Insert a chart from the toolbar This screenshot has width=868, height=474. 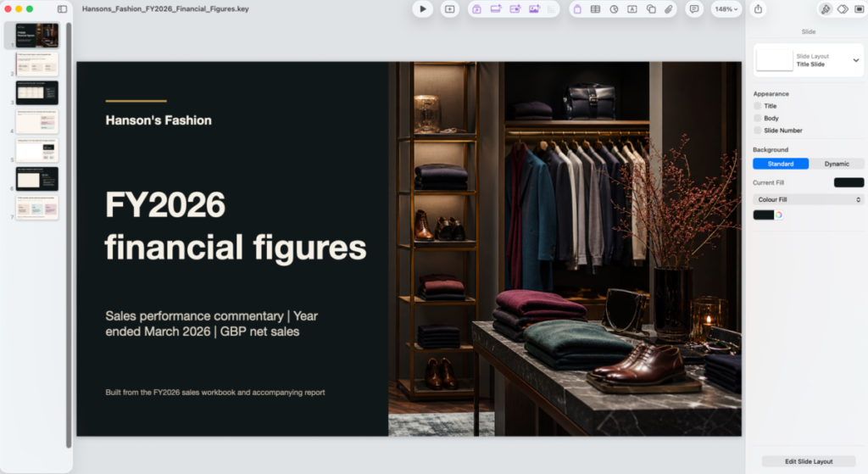pyautogui.click(x=614, y=8)
